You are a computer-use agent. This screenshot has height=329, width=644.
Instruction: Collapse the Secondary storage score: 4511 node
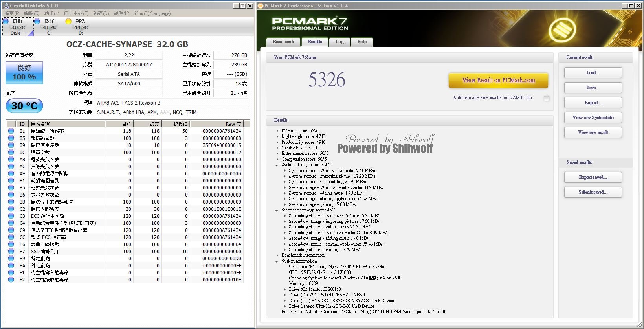click(x=277, y=210)
